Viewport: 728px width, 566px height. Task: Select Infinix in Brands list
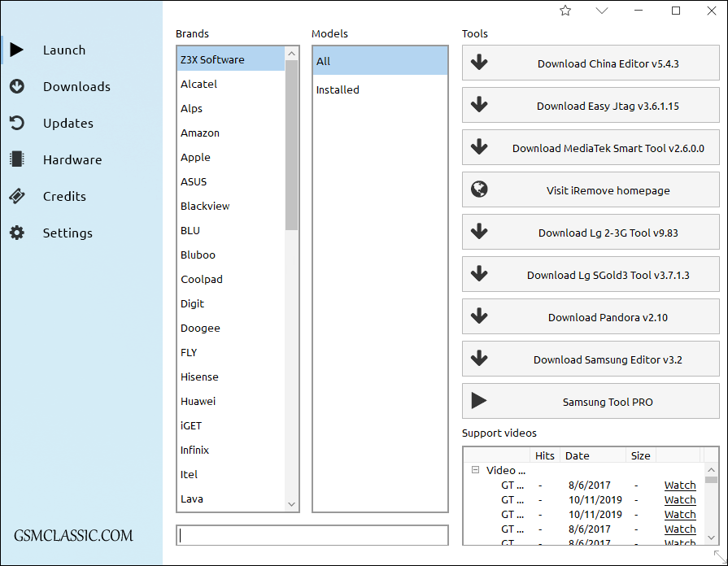click(231, 450)
